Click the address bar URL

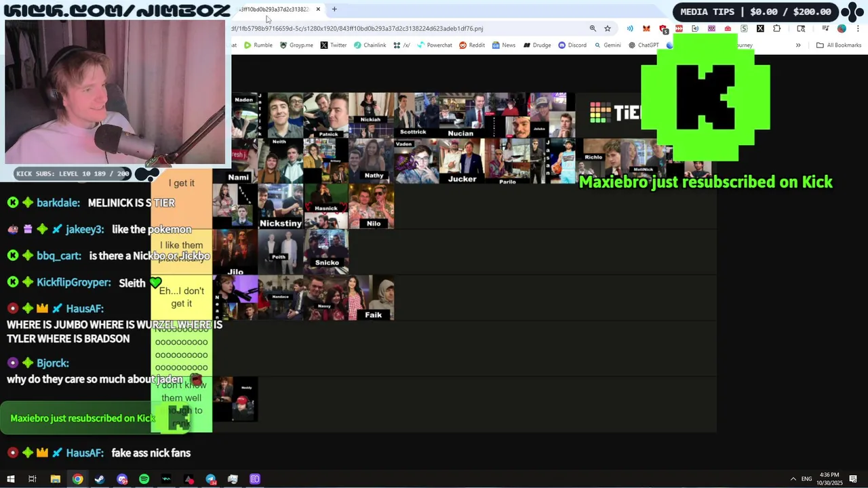357,28
